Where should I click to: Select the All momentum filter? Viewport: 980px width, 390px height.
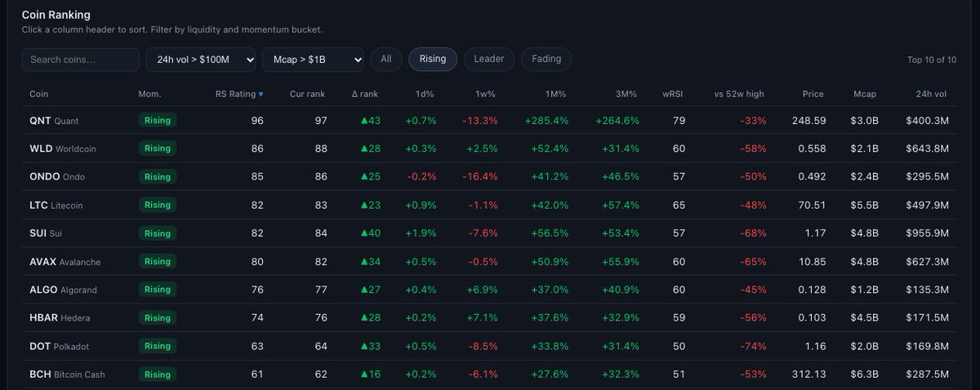(386, 59)
